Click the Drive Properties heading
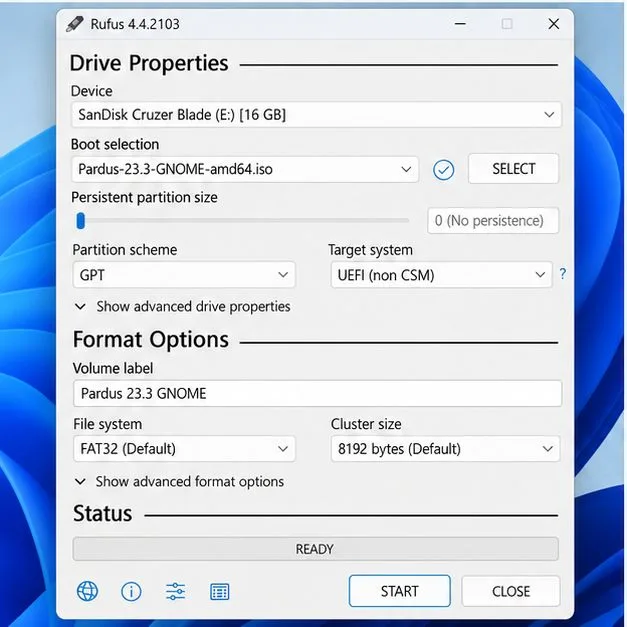 point(149,63)
